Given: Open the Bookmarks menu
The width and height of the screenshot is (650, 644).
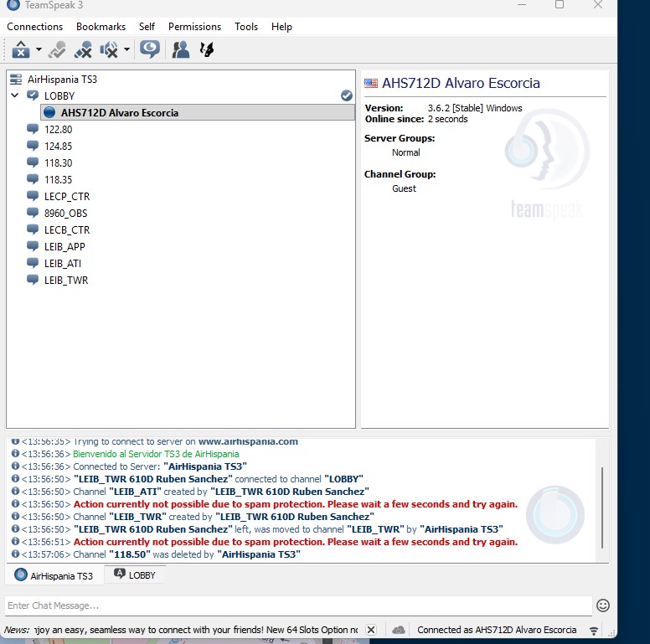Looking at the screenshot, I should [101, 27].
